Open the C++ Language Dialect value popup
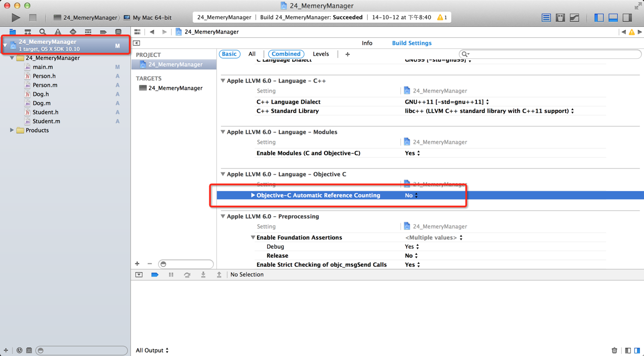 [x=447, y=102]
